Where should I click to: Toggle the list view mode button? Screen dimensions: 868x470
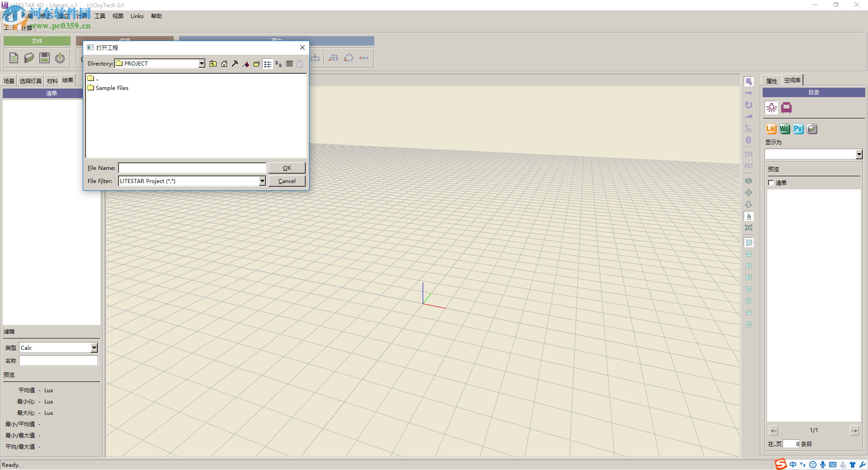(x=268, y=64)
